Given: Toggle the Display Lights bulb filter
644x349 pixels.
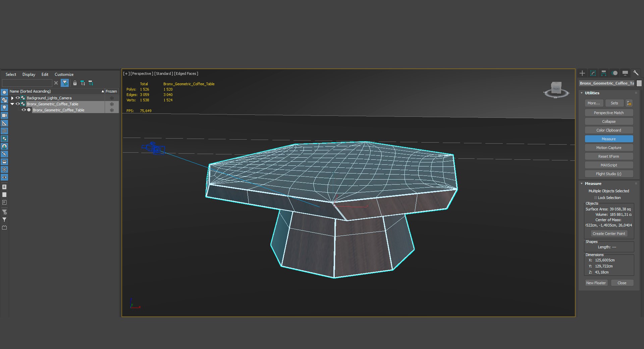Looking at the screenshot, I should coord(4,108).
